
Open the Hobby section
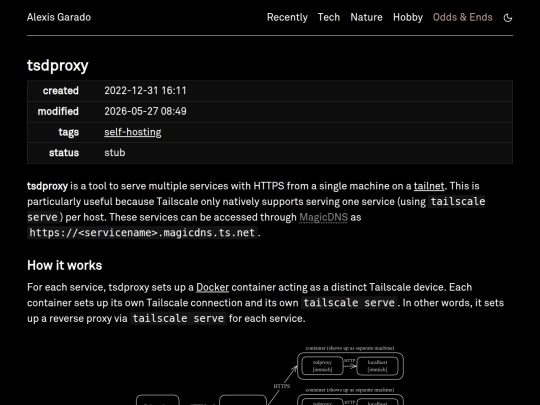[x=408, y=17]
